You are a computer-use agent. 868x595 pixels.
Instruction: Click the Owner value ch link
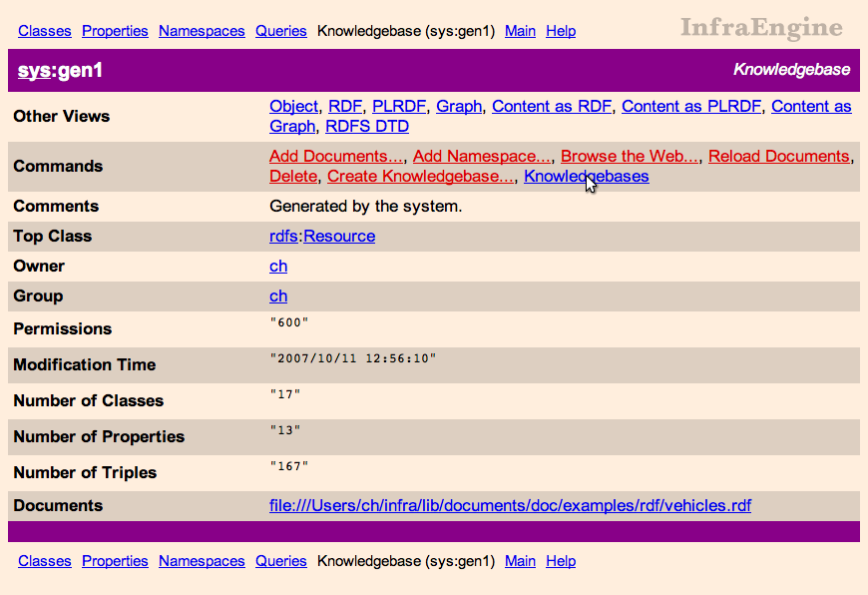click(x=278, y=267)
